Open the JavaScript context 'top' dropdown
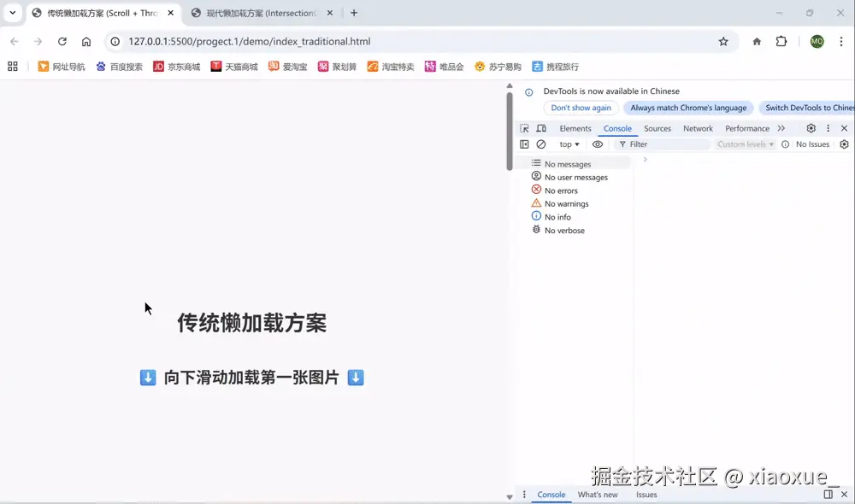This screenshot has width=855, height=504. [568, 144]
